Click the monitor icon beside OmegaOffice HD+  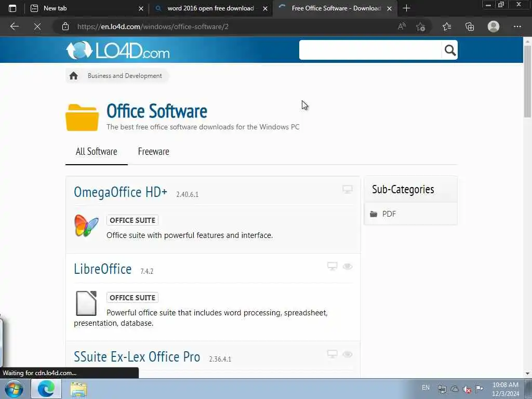pos(348,189)
